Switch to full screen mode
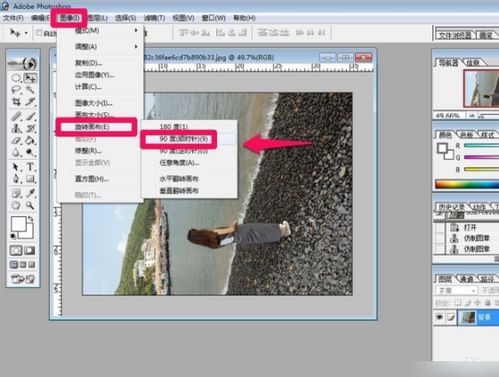Screen dimensions: 499x377 tap(31, 265)
